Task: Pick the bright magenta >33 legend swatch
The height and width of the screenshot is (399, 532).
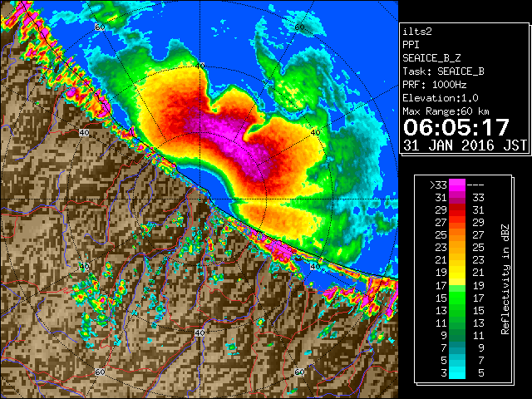Action: coord(457,185)
